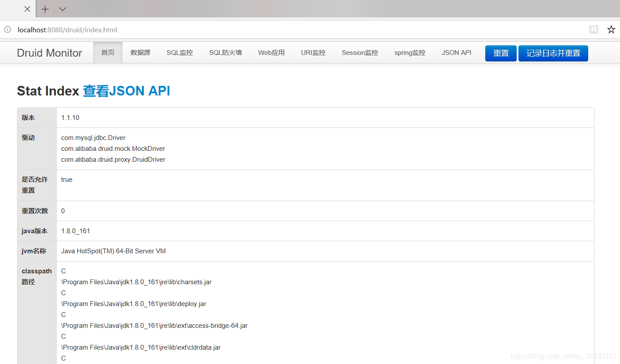Click the Stat Index heading
This screenshot has width=620, height=364.
point(48,91)
